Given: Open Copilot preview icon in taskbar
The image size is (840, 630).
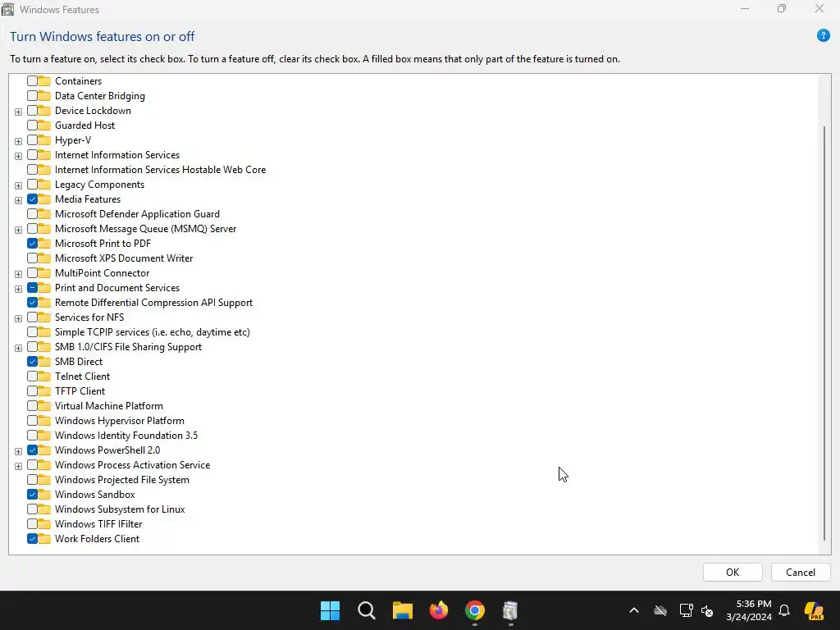Looking at the screenshot, I should [814, 610].
